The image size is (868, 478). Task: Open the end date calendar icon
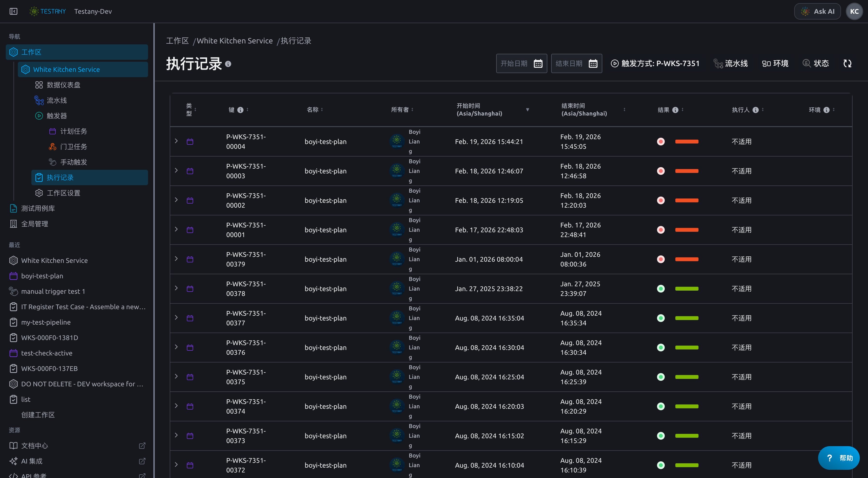pyautogui.click(x=593, y=63)
